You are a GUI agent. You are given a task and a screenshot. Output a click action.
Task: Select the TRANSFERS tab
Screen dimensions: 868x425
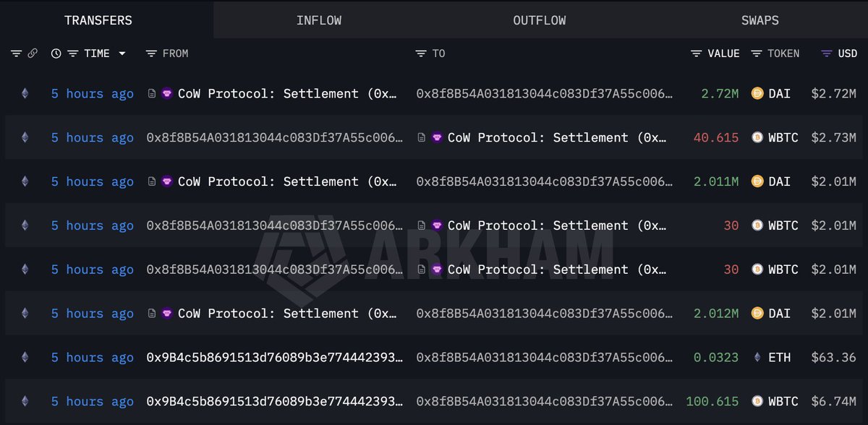98,20
